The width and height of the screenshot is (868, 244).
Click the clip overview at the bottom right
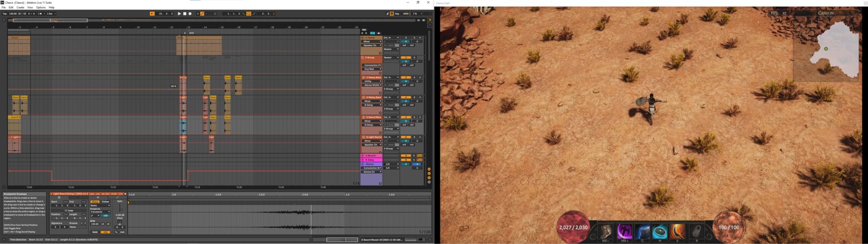coord(343,239)
